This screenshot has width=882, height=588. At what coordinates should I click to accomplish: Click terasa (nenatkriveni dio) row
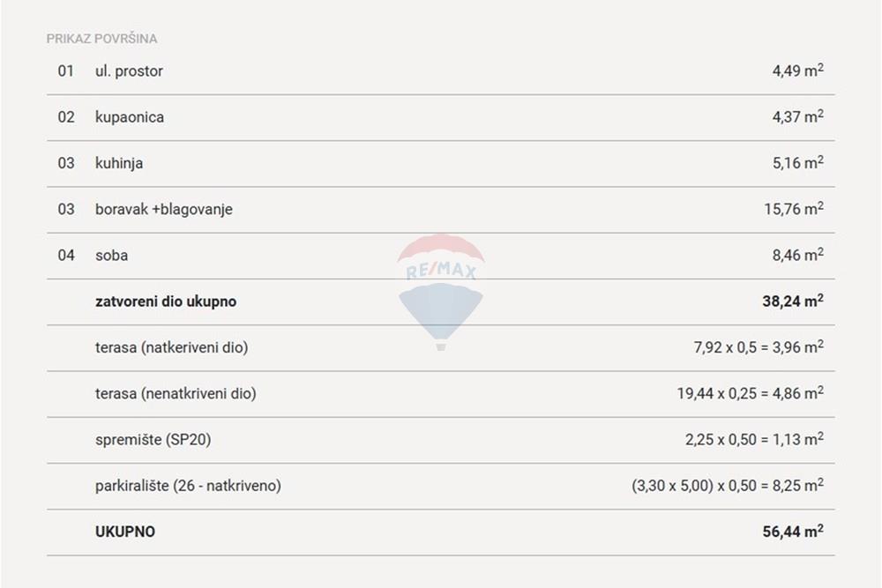click(440, 394)
